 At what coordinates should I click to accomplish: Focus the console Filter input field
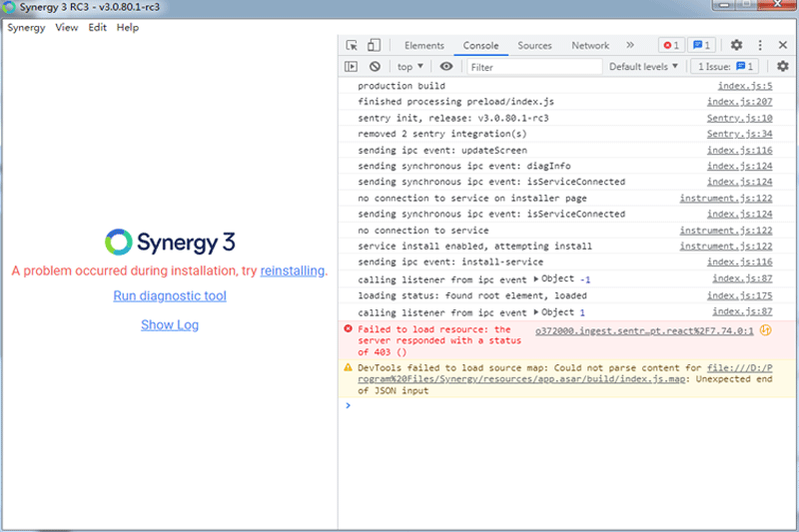[x=534, y=67]
